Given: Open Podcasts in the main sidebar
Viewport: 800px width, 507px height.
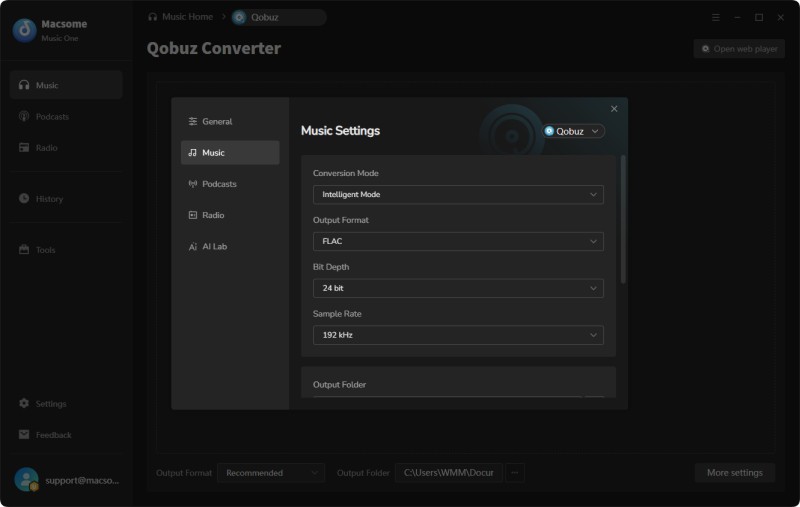Looking at the screenshot, I should (x=66, y=116).
